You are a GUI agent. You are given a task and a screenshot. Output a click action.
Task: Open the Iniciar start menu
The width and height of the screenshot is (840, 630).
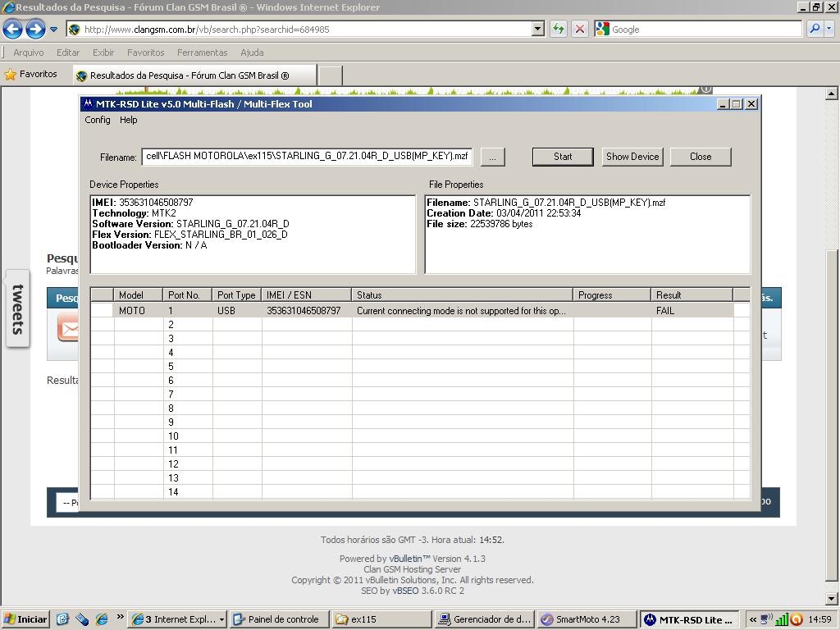pos(25,619)
